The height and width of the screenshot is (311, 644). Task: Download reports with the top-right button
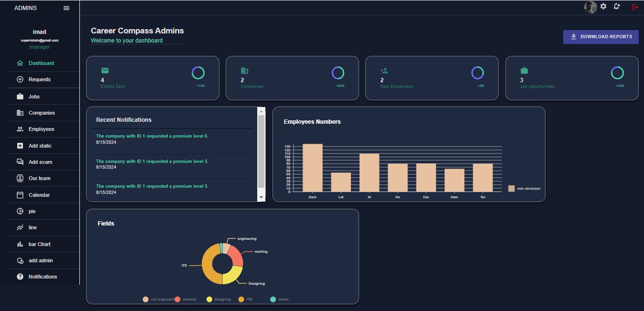600,37
